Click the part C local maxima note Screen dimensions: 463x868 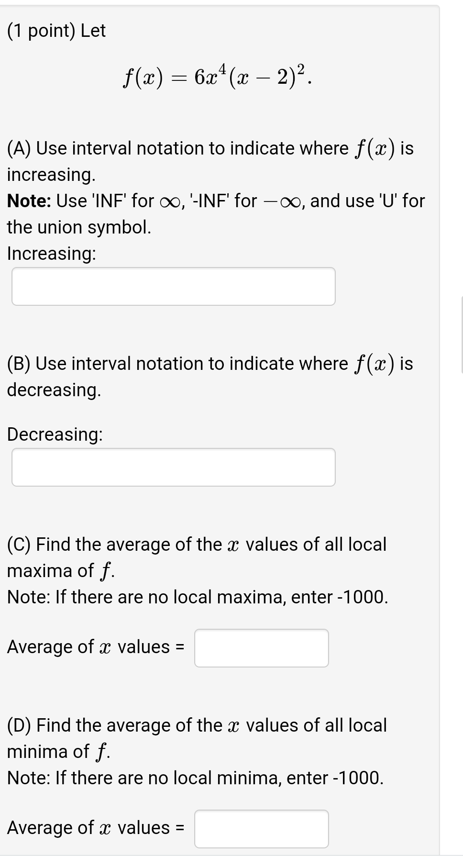[x=196, y=596]
